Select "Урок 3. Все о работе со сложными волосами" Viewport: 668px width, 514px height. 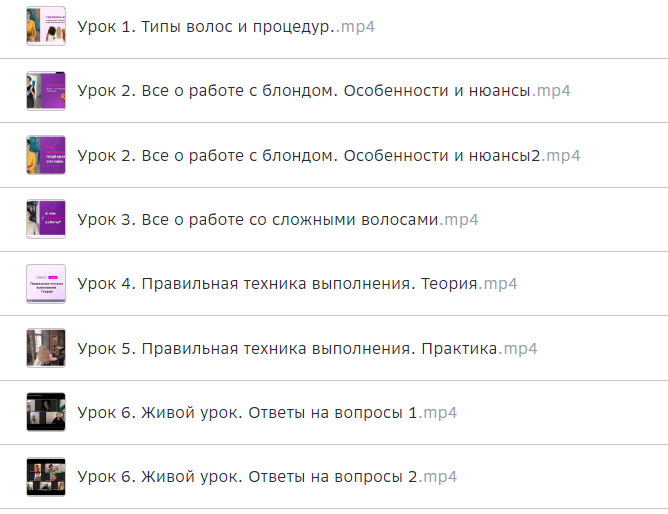[258, 219]
